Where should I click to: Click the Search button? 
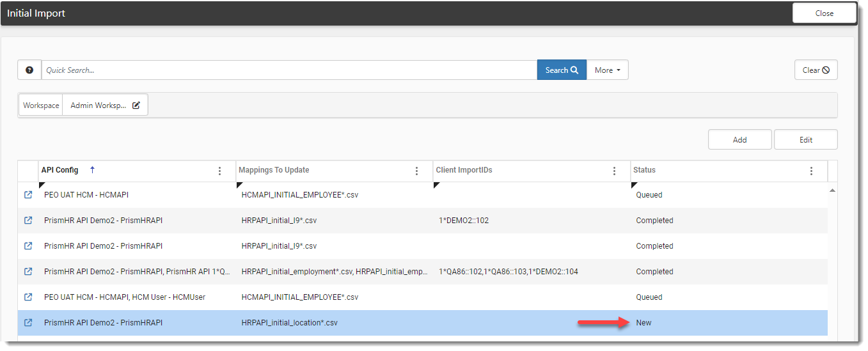point(562,70)
